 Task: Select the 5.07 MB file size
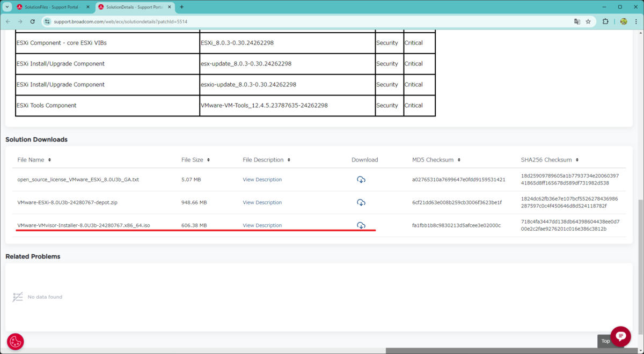[191, 180]
